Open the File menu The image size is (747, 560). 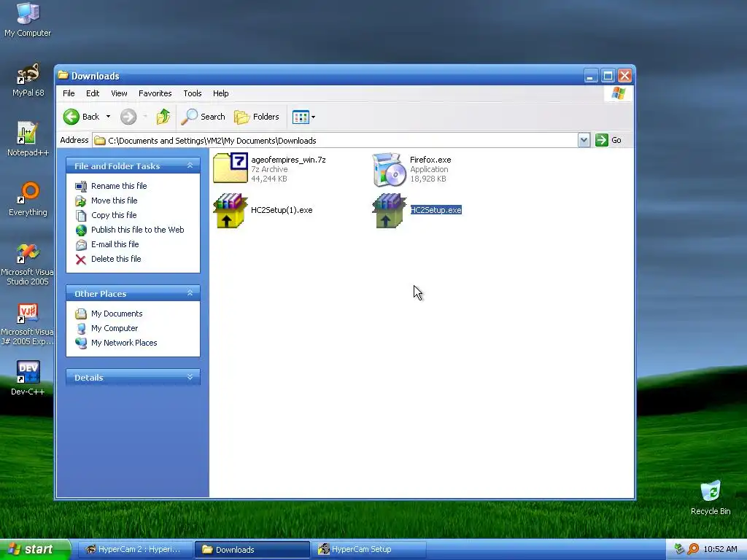pos(69,93)
